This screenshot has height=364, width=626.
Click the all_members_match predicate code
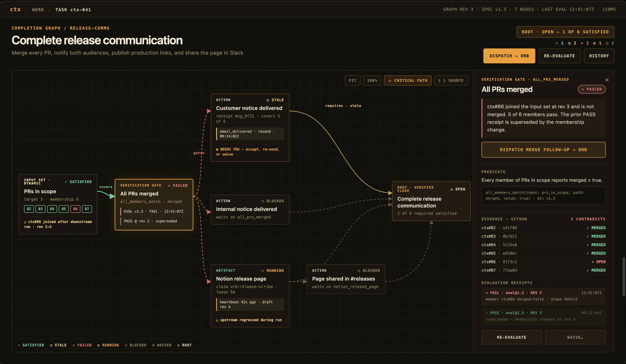pyautogui.click(x=543, y=195)
